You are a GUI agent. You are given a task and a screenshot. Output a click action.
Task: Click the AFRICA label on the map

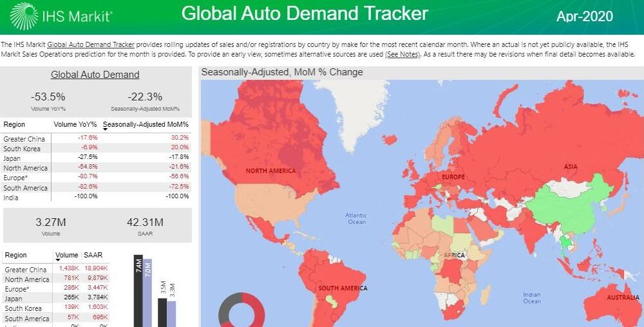(x=454, y=255)
